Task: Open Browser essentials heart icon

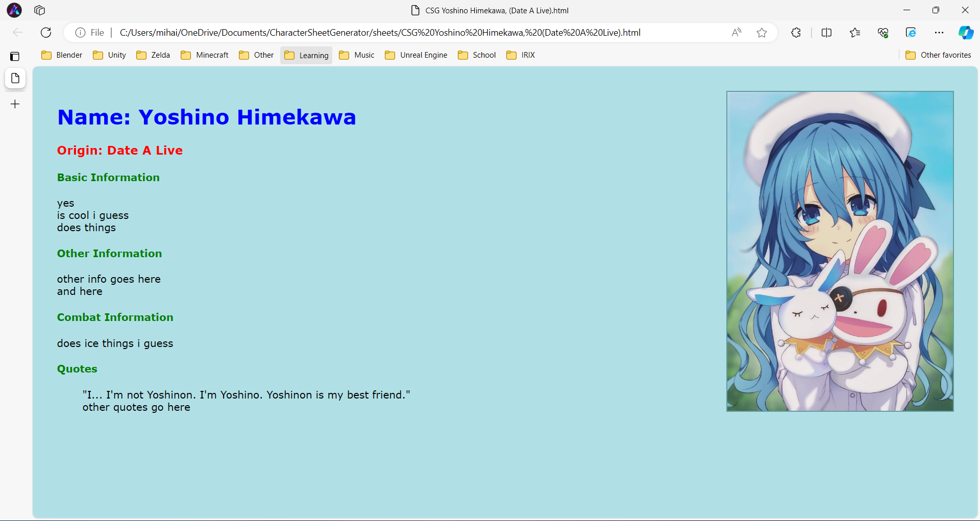Action: [x=883, y=33]
